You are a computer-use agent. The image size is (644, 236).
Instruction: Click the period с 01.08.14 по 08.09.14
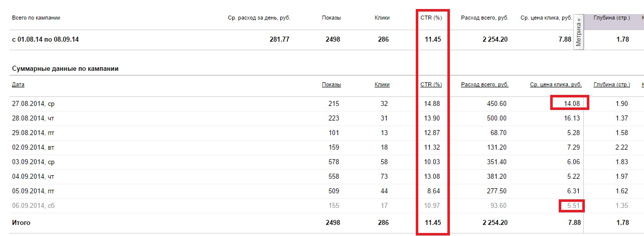(x=45, y=40)
